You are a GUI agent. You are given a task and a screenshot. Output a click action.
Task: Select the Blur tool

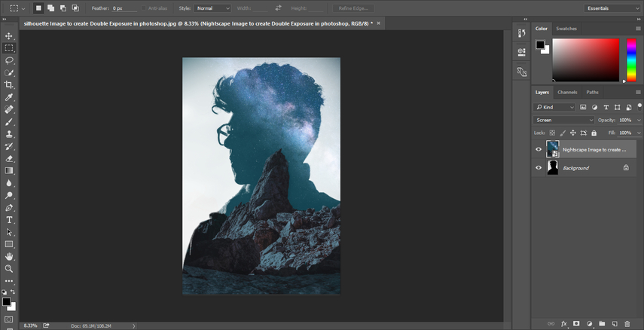[8, 183]
